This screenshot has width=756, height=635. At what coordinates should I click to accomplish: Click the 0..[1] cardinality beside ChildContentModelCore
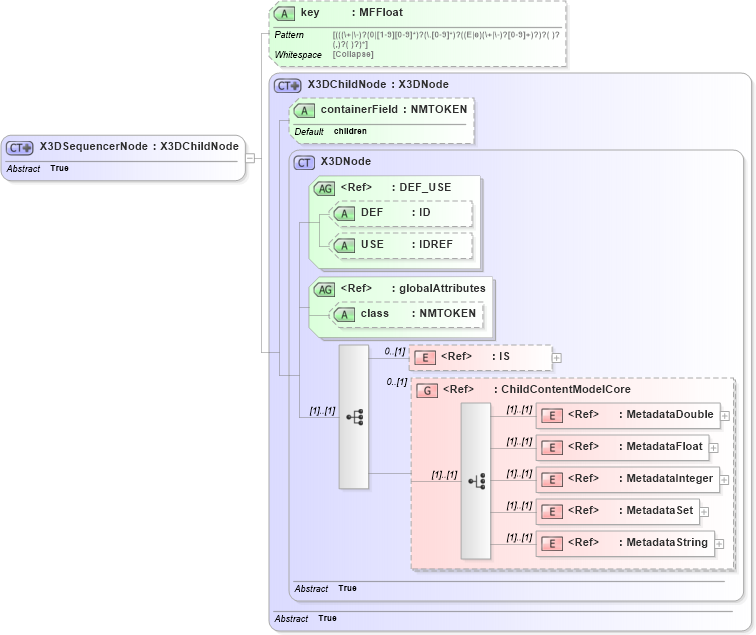pos(397,382)
